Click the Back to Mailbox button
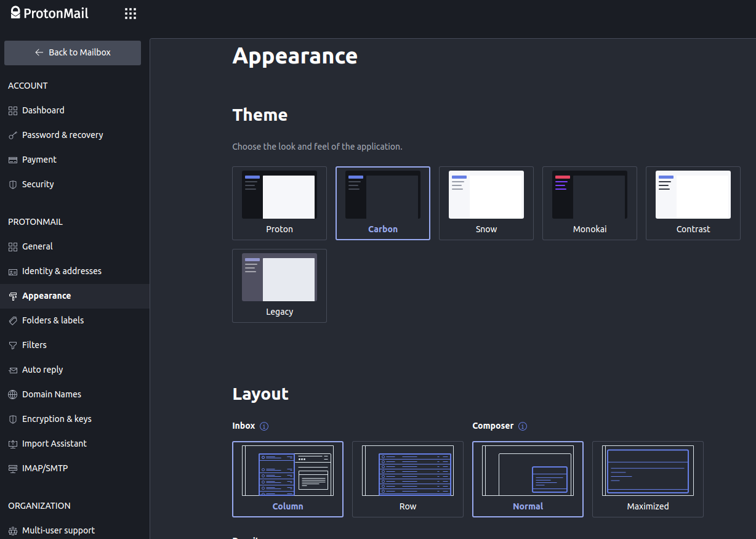Viewport: 756px width, 539px height. 72,53
